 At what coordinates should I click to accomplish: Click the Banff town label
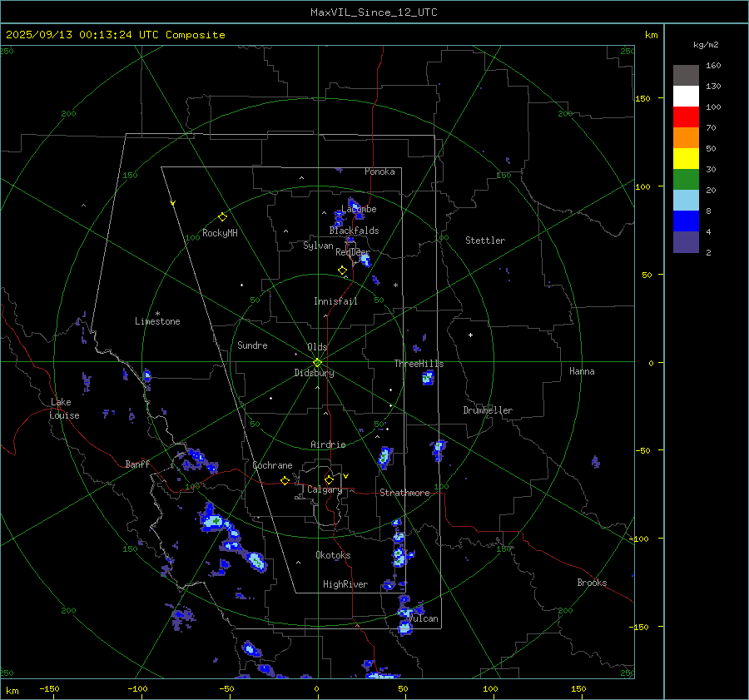(x=137, y=464)
